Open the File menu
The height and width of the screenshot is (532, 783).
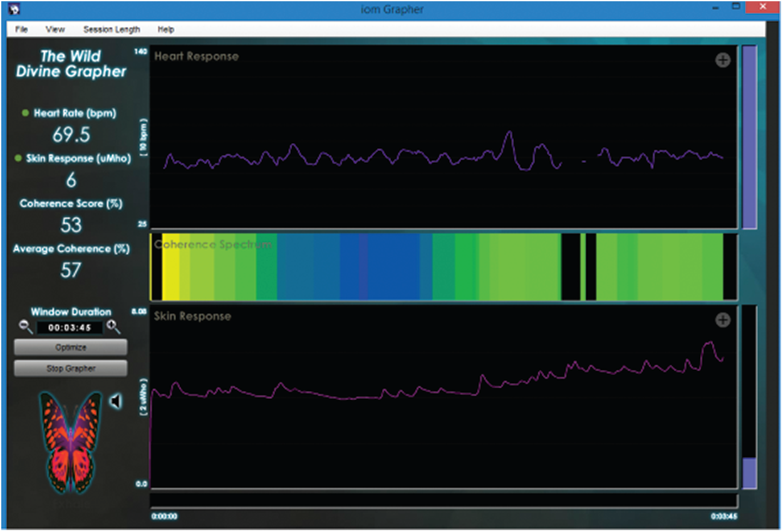tap(21, 29)
